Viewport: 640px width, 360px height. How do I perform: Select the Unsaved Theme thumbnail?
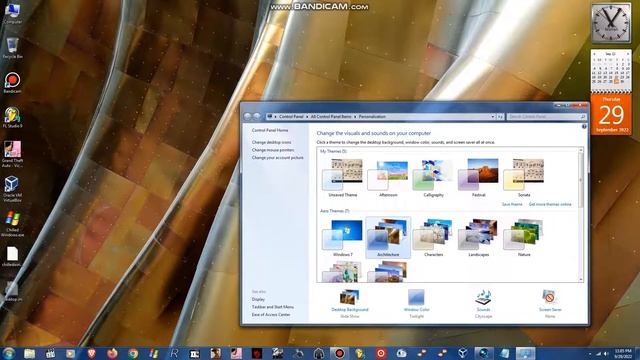[343, 178]
